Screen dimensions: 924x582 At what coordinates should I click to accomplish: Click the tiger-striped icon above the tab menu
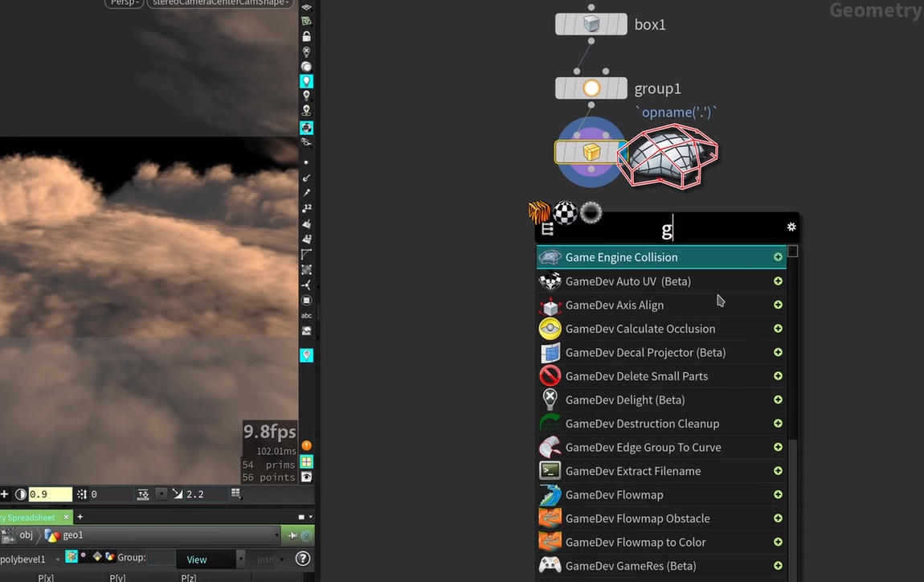(x=539, y=212)
